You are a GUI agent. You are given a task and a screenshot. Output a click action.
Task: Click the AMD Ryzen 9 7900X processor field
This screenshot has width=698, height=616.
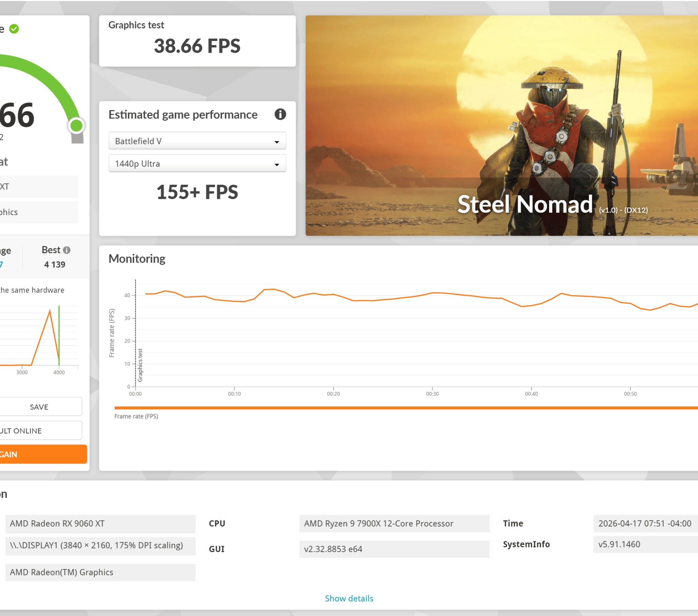(x=394, y=523)
